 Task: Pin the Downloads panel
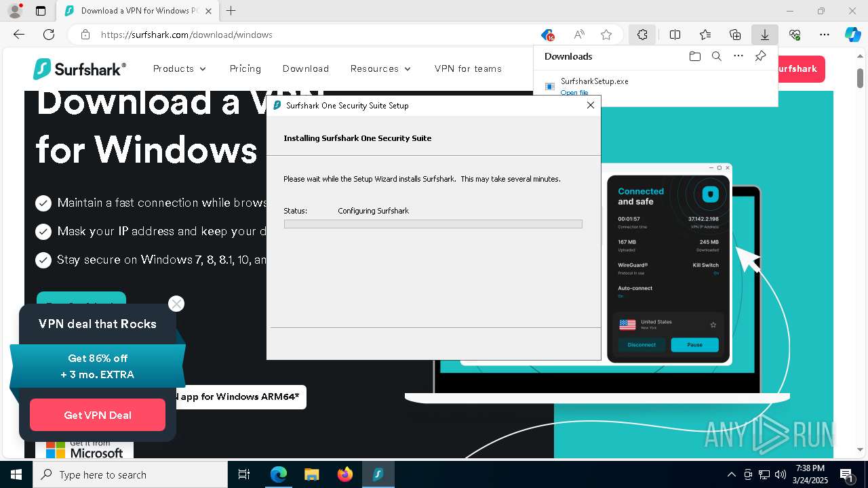[x=760, y=56]
